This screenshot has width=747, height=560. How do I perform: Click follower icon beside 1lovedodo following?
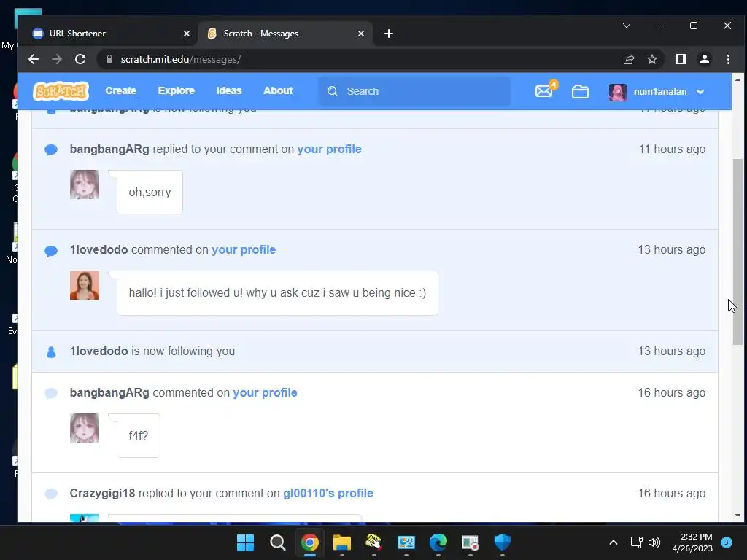point(51,351)
